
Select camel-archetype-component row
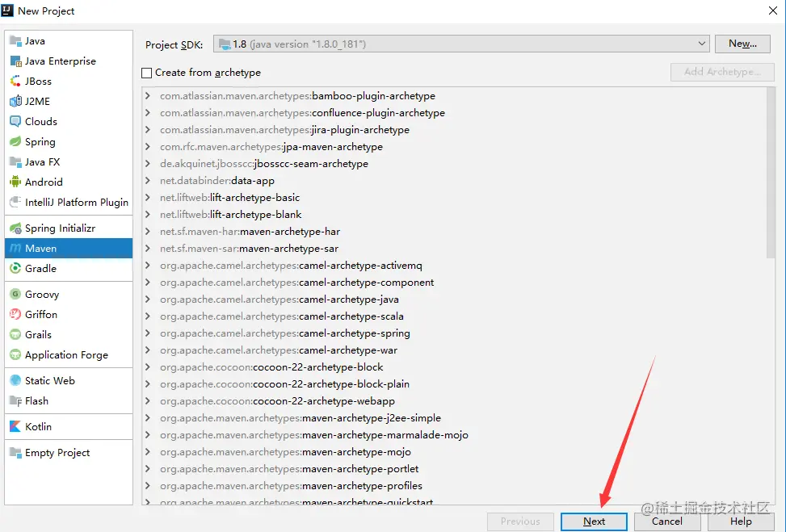(454, 283)
